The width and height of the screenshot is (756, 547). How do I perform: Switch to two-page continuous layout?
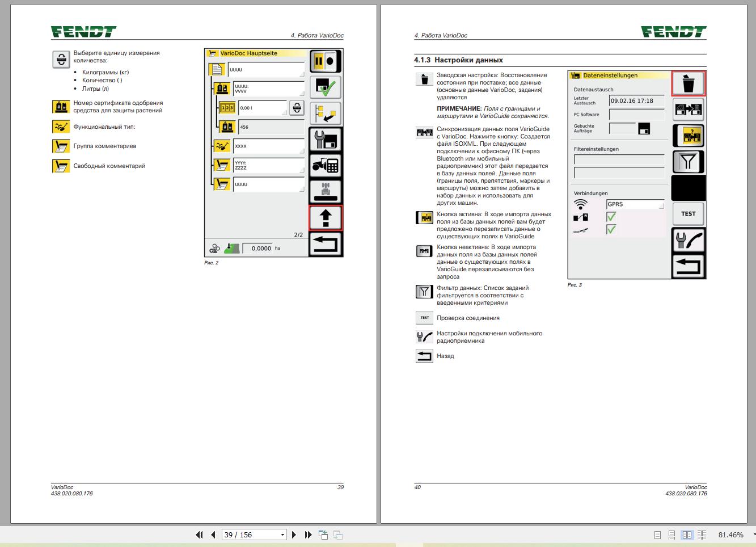pyautogui.click(x=702, y=535)
